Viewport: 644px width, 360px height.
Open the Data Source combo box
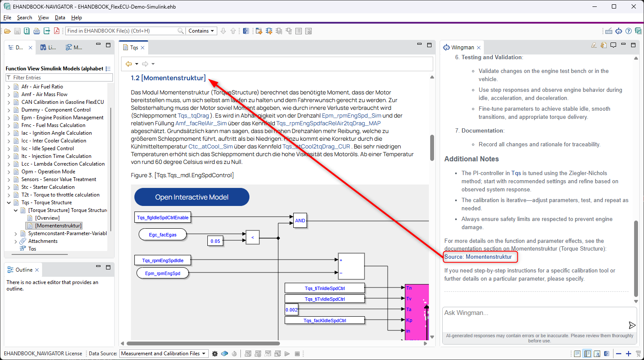pos(164,354)
